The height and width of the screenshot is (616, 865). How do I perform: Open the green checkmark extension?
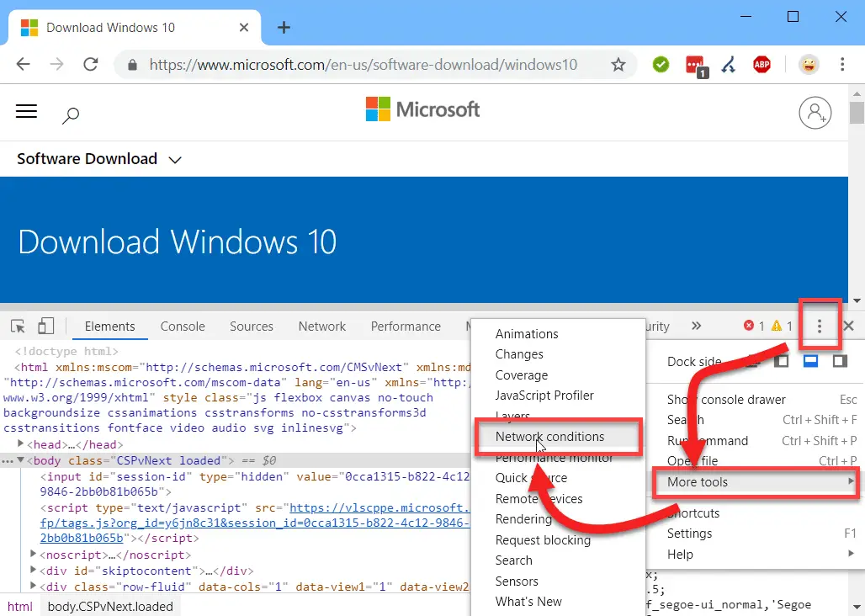[661, 65]
